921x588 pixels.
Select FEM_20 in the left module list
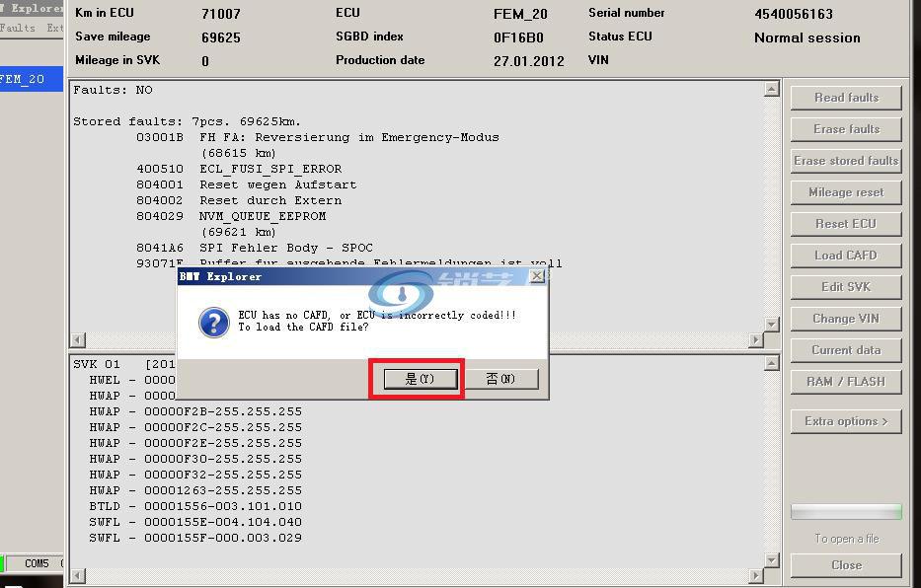click(32, 79)
